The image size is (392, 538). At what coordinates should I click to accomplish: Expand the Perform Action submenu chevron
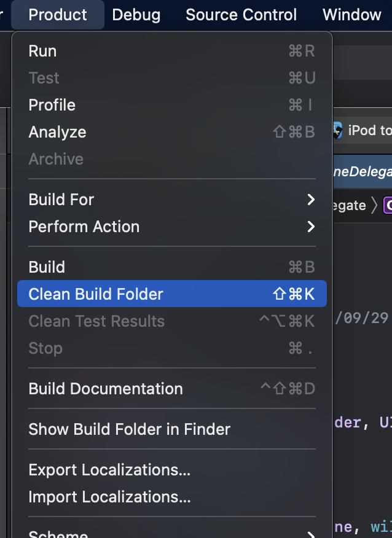coord(311,227)
